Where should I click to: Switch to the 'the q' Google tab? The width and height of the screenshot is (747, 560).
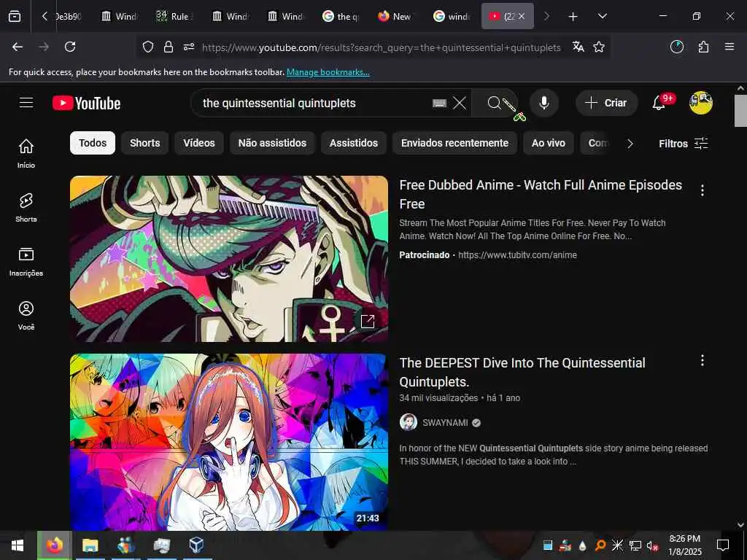click(341, 16)
